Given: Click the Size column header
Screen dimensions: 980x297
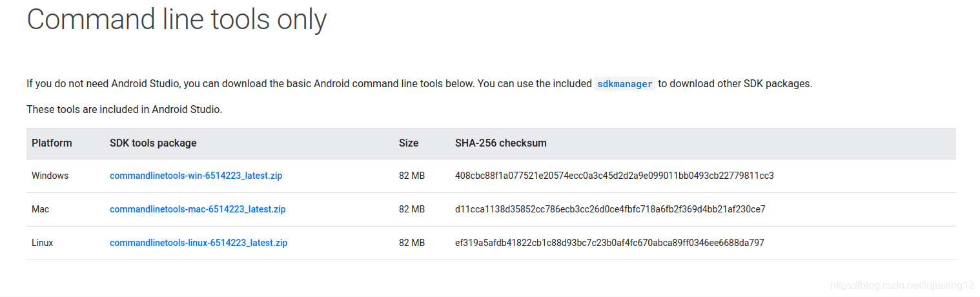Looking at the screenshot, I should [x=409, y=143].
